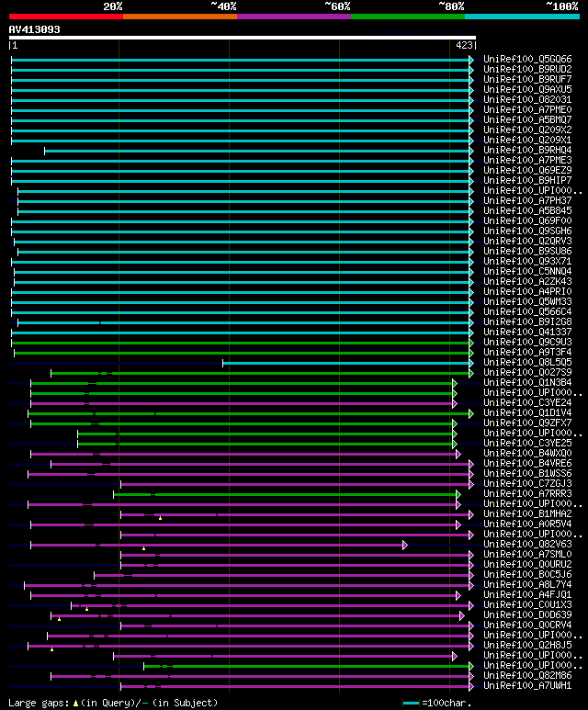Click the cyan ~100% legend color segment
Viewport: 588px width, 710px height.
pos(523,17)
